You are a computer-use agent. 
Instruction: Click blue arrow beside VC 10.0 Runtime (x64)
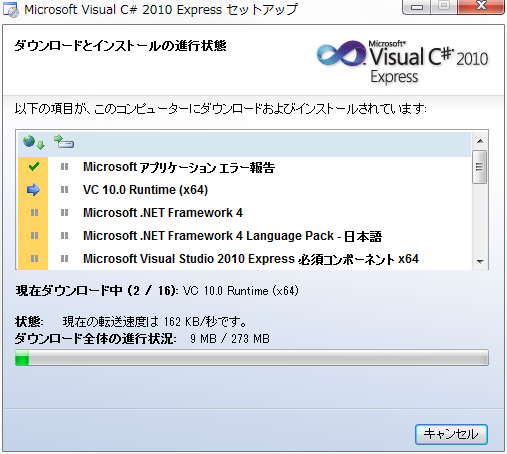tap(33, 190)
